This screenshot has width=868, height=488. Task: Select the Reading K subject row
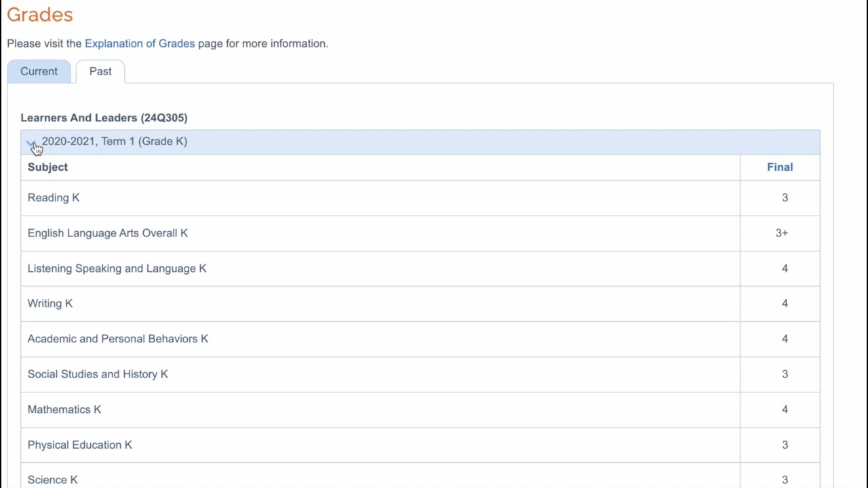54,197
